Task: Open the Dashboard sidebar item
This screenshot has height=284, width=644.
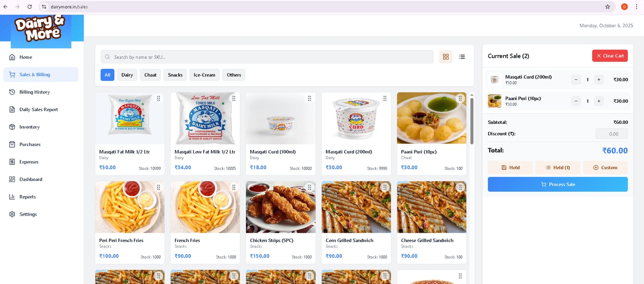Action: pyautogui.click(x=31, y=179)
